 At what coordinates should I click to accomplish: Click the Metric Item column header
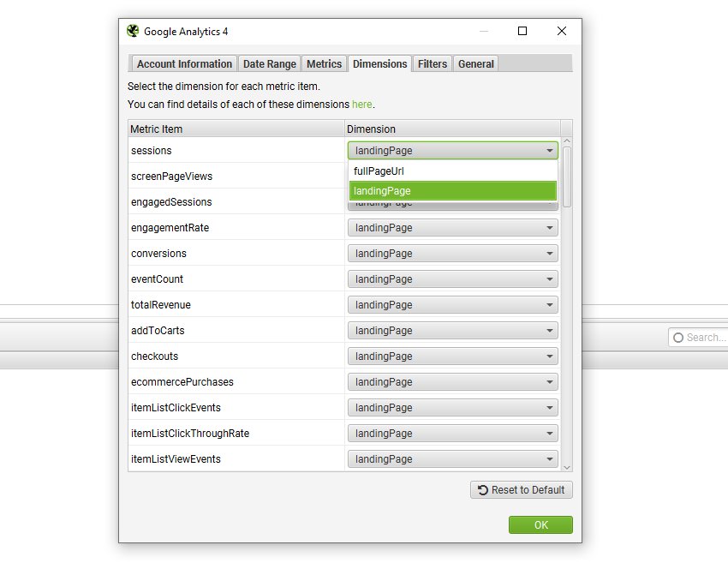pos(236,129)
